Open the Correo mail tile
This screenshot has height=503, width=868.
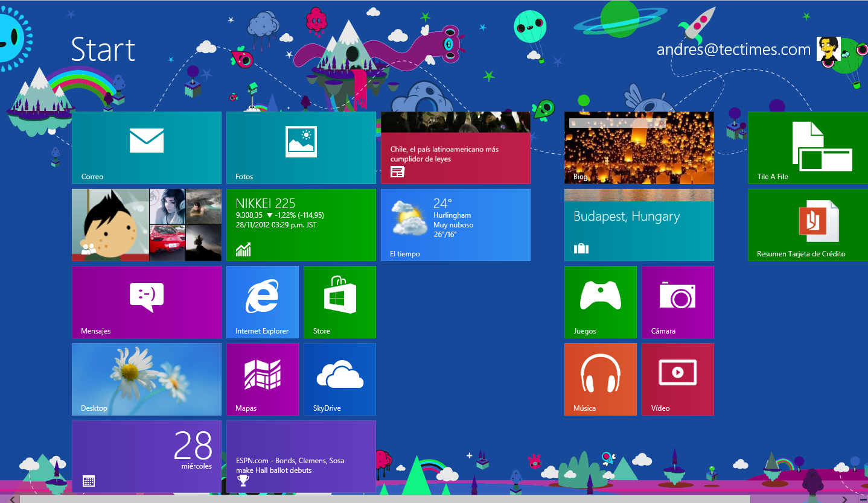(147, 148)
